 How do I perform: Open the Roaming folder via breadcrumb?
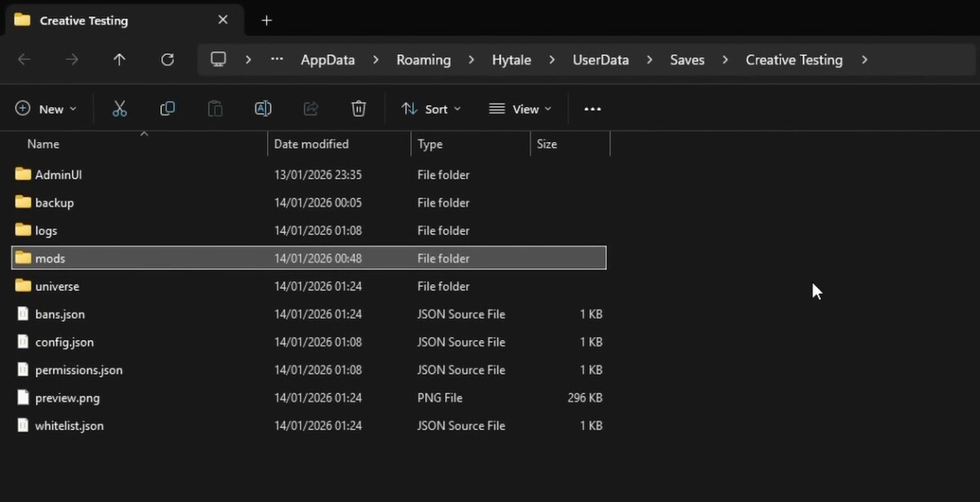click(423, 59)
